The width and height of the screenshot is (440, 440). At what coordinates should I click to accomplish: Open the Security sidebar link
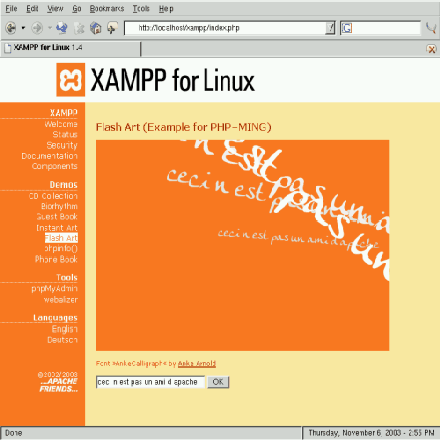point(62,145)
